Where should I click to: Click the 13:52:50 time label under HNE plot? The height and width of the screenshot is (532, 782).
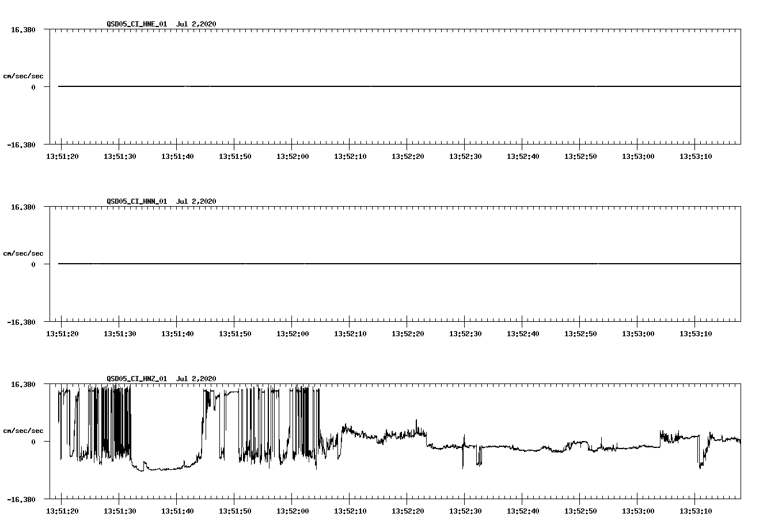coord(580,157)
